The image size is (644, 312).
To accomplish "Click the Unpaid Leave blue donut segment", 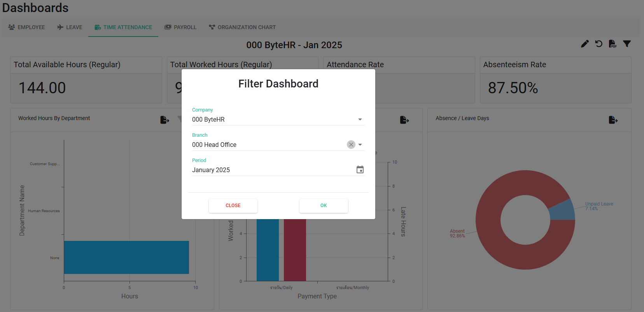I will click(x=562, y=211).
